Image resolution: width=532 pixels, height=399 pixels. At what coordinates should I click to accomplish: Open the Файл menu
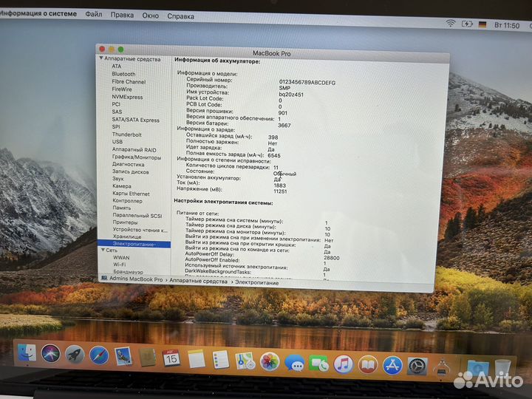[94, 14]
